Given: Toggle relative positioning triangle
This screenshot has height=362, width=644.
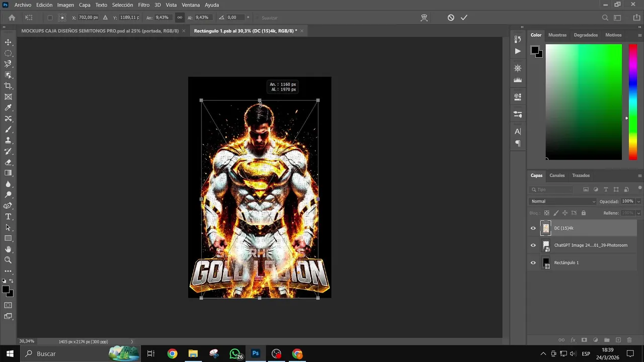Looking at the screenshot, I should coord(105,18).
